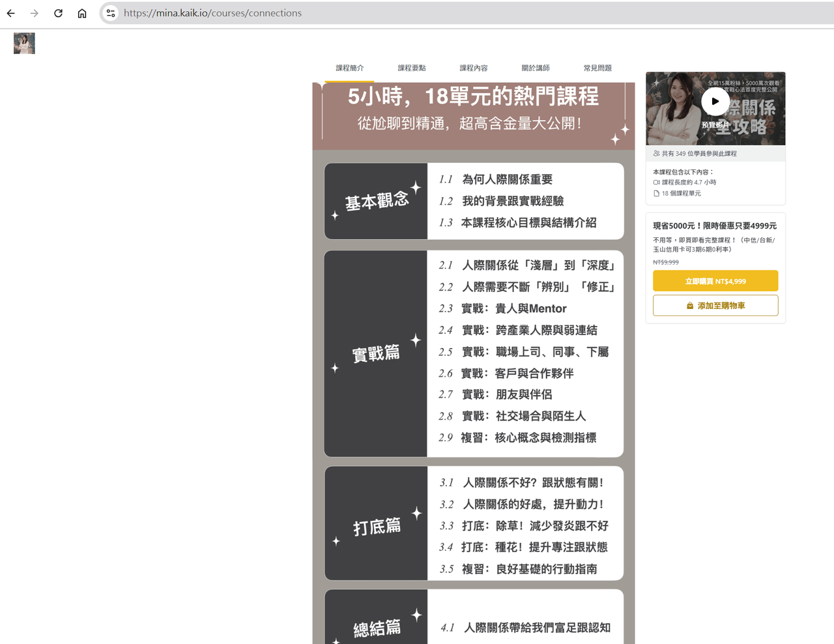Click lesson 3.3 打底:除草!減少發炎跟不好
The height and width of the screenshot is (644, 834).
tap(524, 525)
